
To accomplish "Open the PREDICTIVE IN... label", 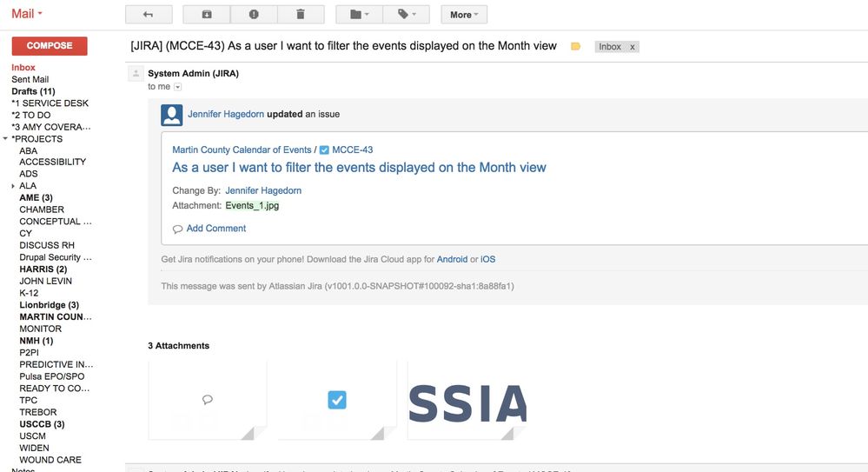I will pos(56,364).
